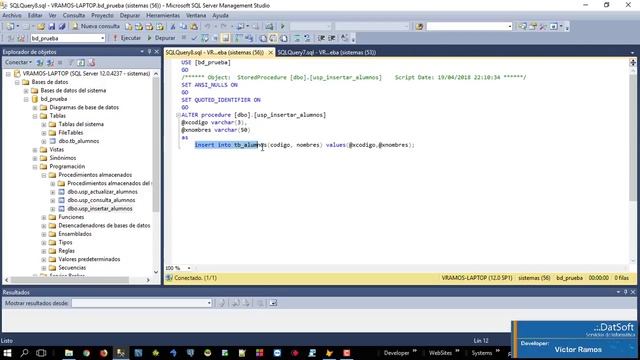Click the Task View taskbar icon
Screen dimensions: 640x360
(41, 353)
